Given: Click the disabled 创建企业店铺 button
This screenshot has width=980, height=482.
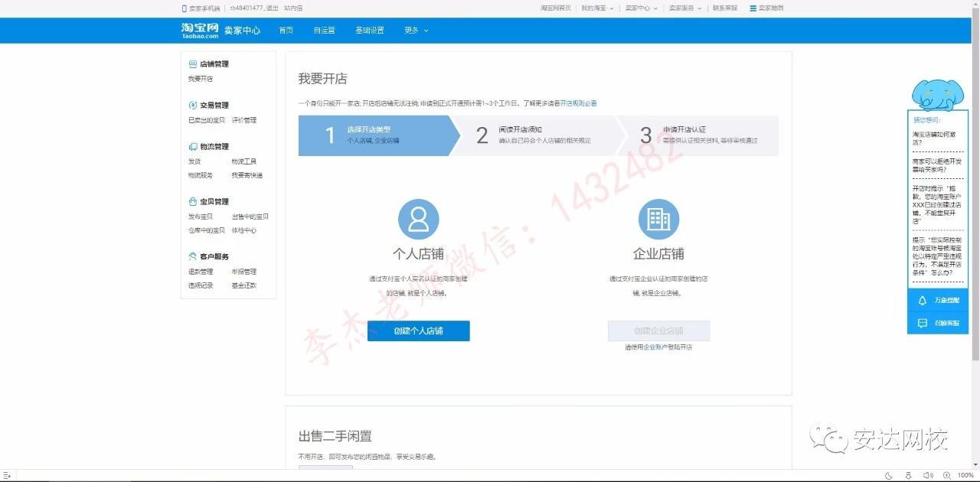Looking at the screenshot, I should coord(658,331).
